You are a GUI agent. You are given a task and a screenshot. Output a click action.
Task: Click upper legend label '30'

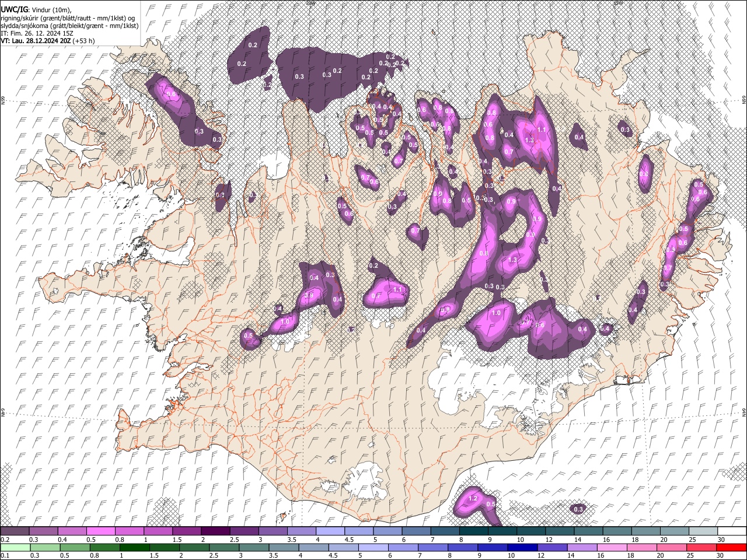[721, 540]
